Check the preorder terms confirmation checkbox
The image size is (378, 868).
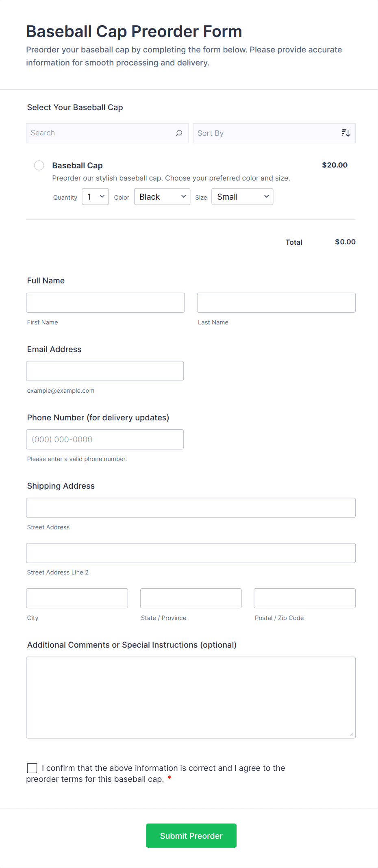(32, 768)
